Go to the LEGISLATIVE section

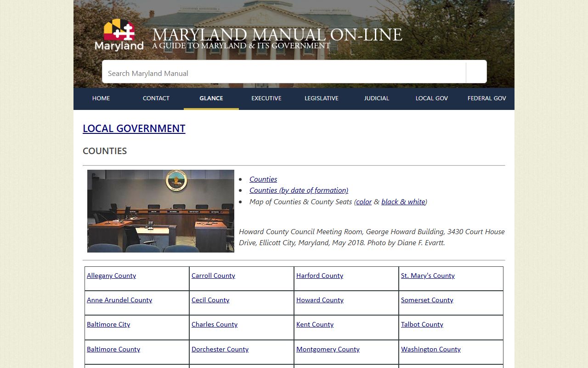pos(322,98)
